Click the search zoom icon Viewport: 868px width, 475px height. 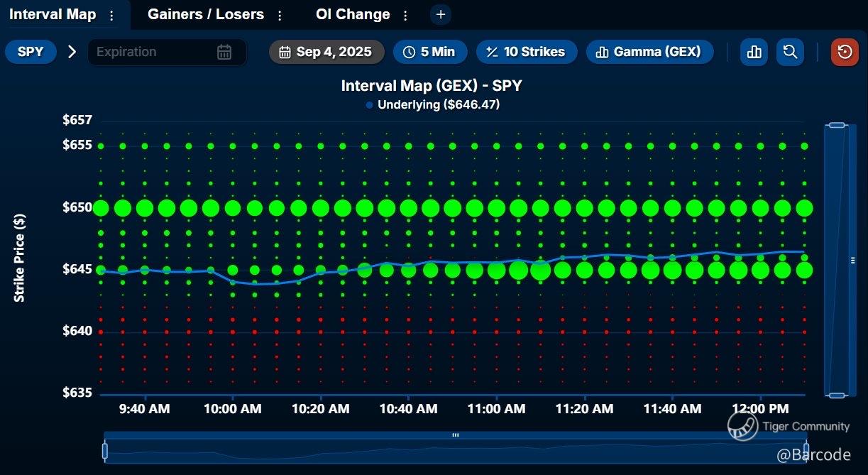tap(790, 52)
